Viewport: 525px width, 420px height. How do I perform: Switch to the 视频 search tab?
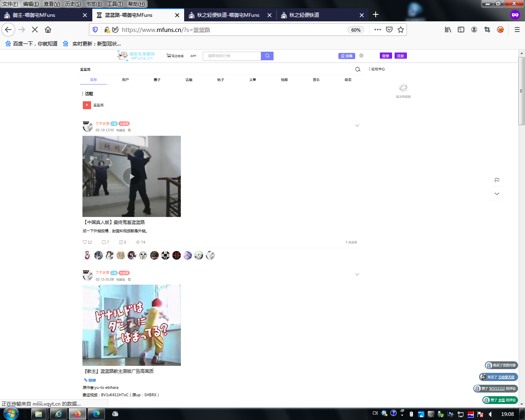pos(284,80)
